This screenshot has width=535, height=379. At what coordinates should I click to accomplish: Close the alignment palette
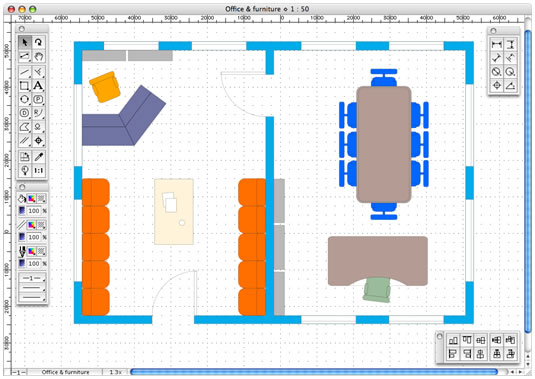pyautogui.click(x=440, y=337)
